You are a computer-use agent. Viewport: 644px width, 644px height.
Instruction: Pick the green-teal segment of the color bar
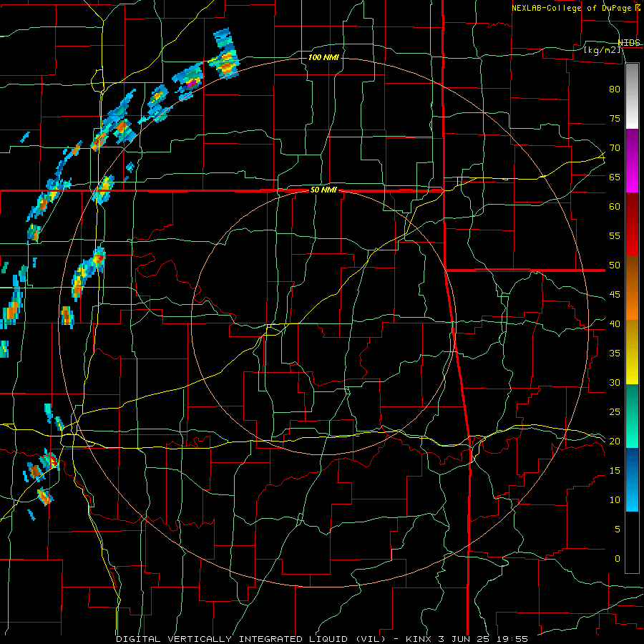632,416
